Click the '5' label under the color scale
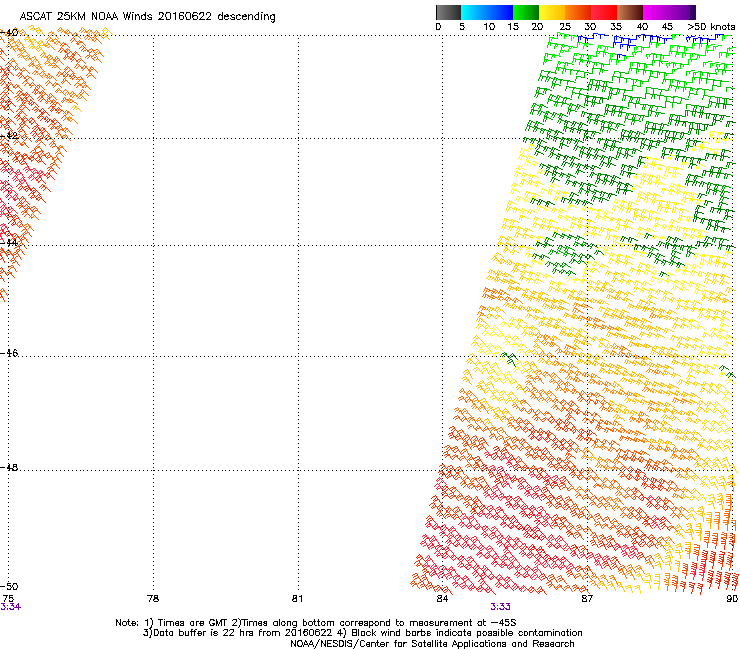 (462, 27)
